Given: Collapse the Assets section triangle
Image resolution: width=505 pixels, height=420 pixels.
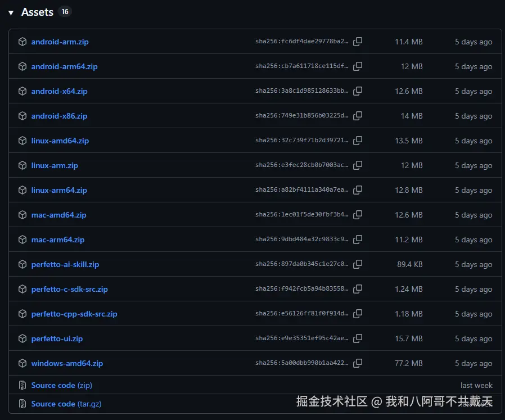Looking at the screenshot, I should tap(11, 13).
